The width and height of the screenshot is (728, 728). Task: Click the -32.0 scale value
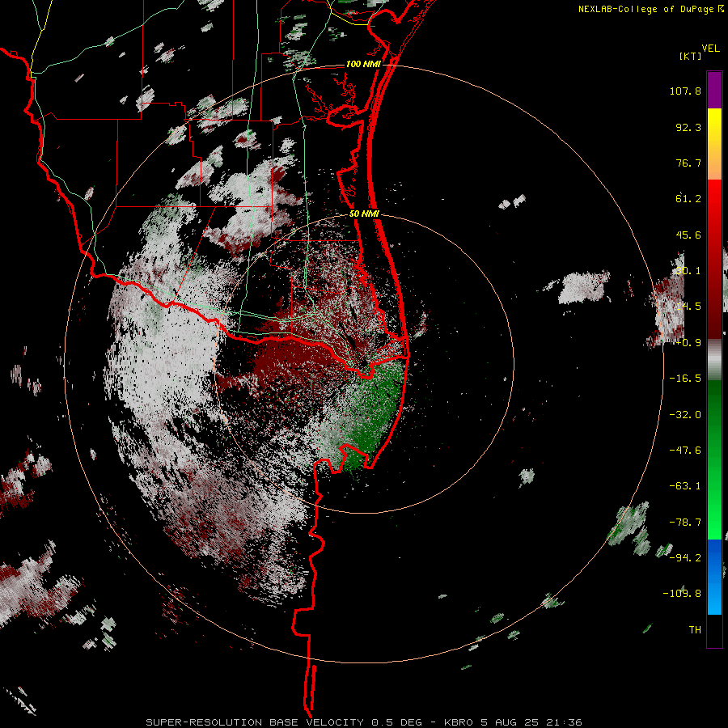(685, 415)
